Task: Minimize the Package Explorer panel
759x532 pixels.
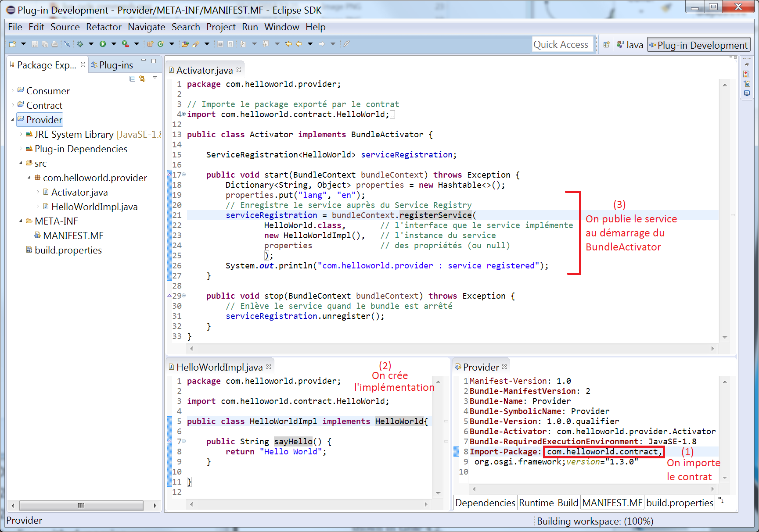Action: point(144,60)
